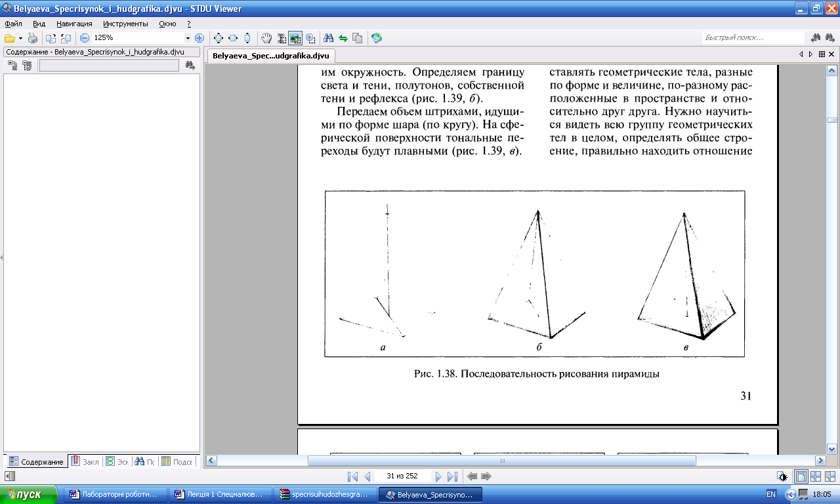The width and height of the screenshot is (840, 504).
Task: Go to the previous page
Action: 367,476
